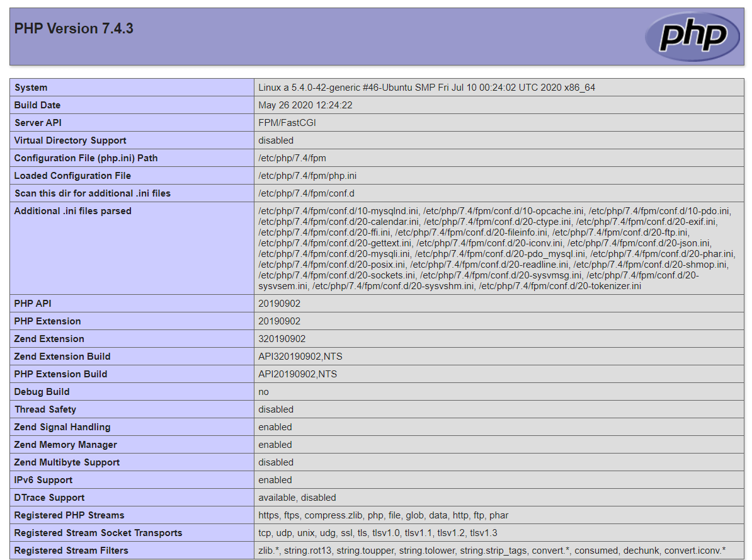Click the PHP logo in the header
The height and width of the screenshot is (560, 752).
click(692, 37)
